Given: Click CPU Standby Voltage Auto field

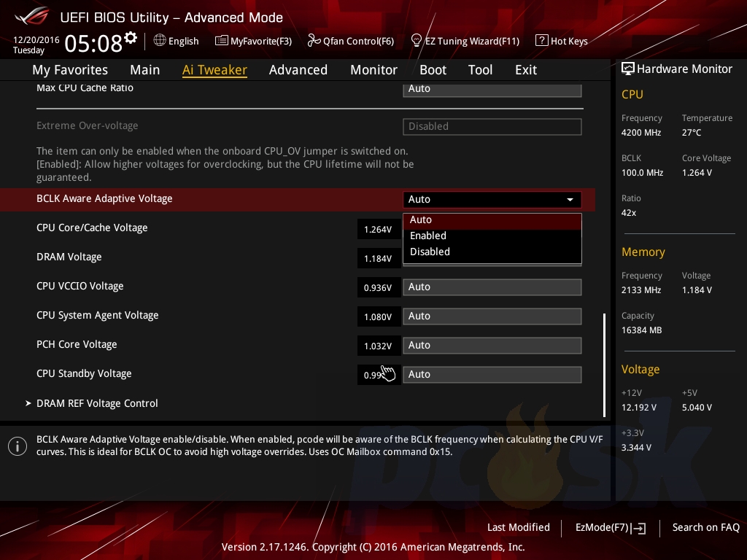Looking at the screenshot, I should click(x=492, y=374).
